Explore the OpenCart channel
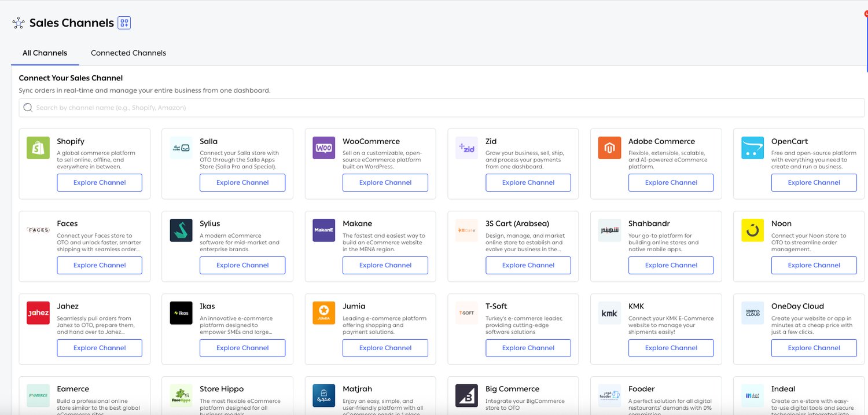 pyautogui.click(x=814, y=182)
